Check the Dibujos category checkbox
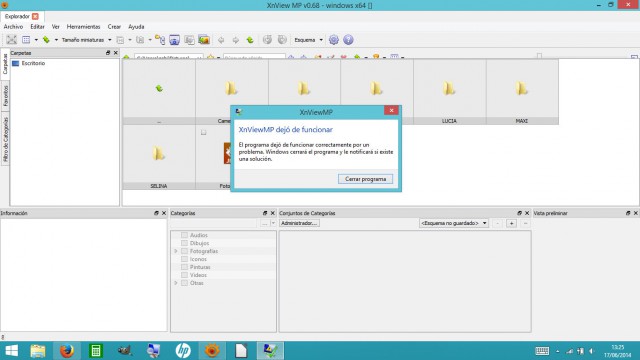 tap(184, 243)
